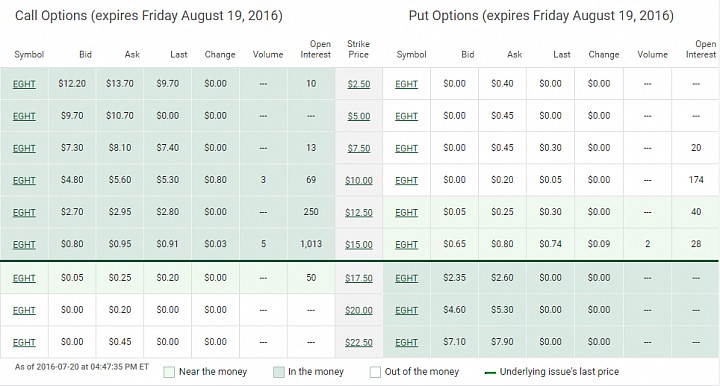Click the call Open Interest column header

click(315, 49)
